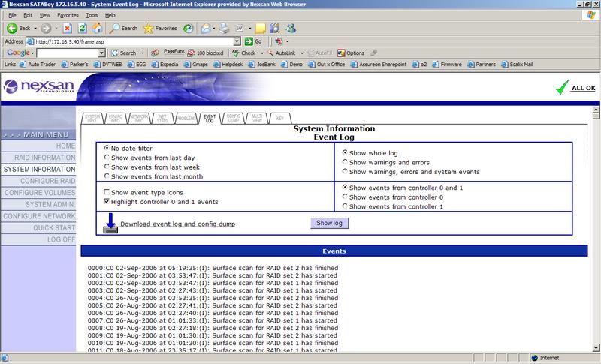Click the PageRank indicator
This screenshot has height=364, width=601.
pos(174,52)
